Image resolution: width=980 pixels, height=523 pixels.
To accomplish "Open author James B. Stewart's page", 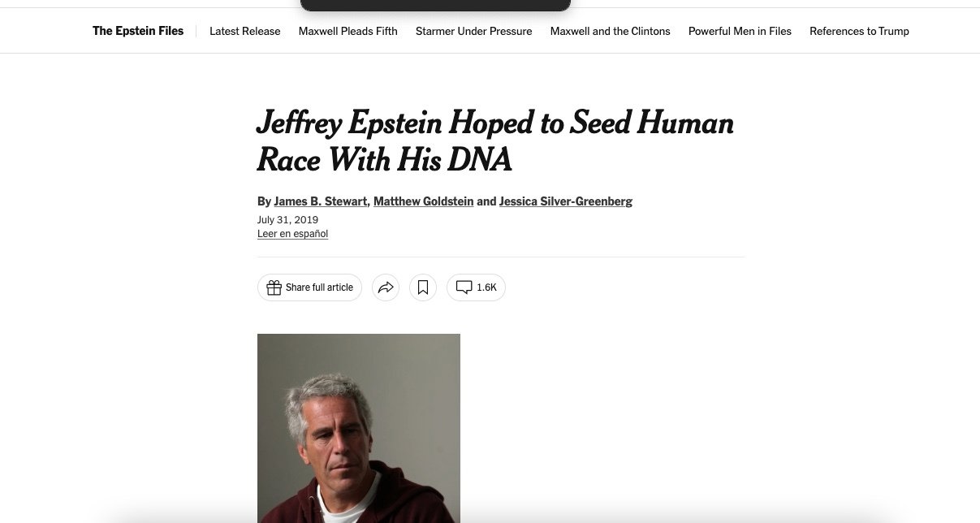I will [x=320, y=201].
